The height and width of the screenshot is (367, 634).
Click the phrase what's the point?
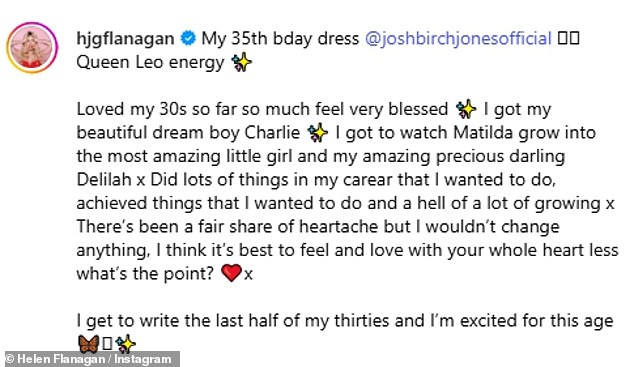pyautogui.click(x=145, y=274)
